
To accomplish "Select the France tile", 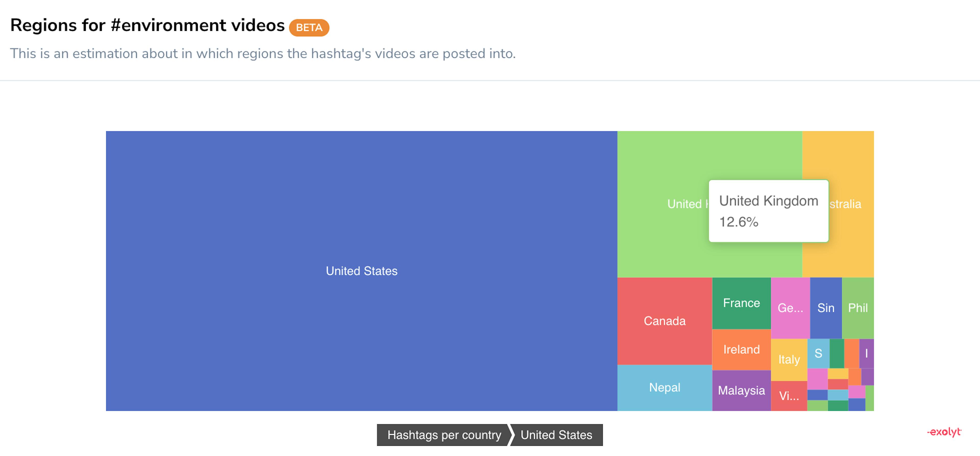I will coord(741,303).
